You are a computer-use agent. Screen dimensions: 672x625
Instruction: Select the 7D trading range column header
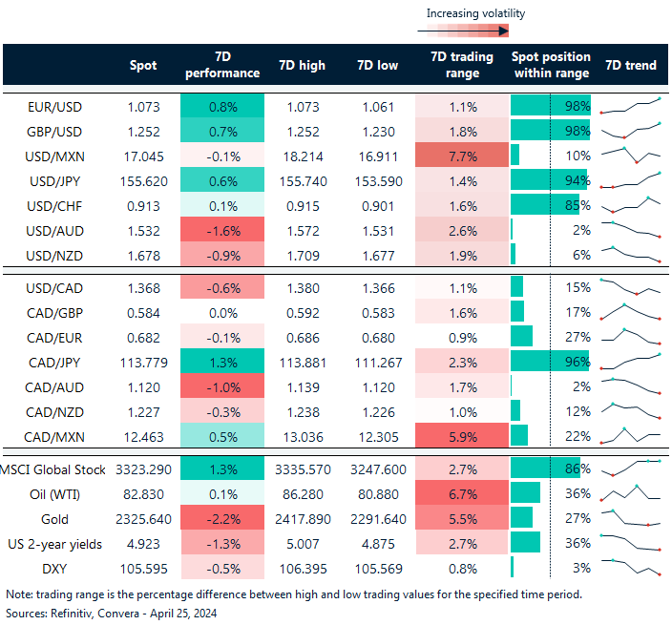point(462,65)
